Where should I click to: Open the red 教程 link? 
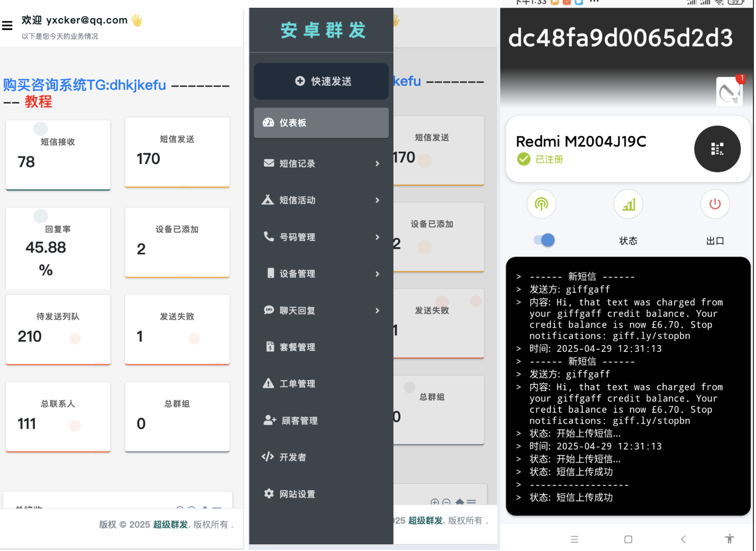click(x=39, y=102)
